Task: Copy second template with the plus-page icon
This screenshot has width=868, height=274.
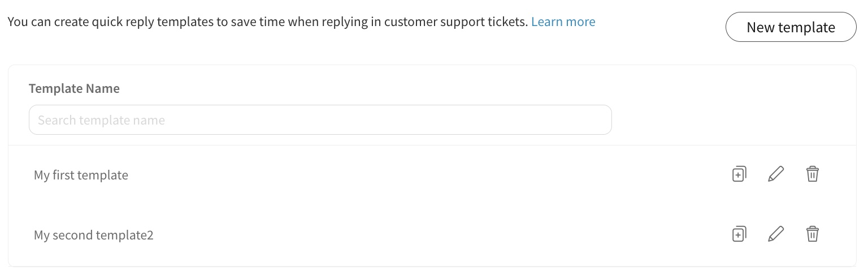Action: tap(739, 234)
